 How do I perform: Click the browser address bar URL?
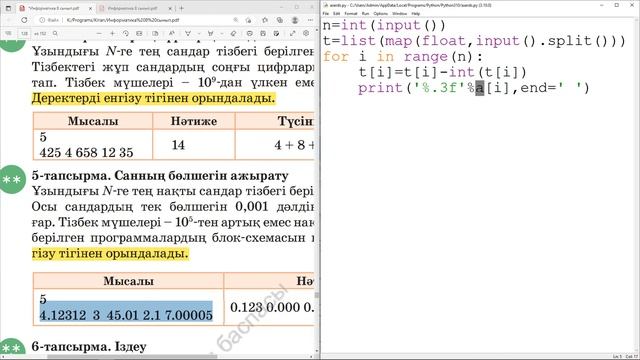(x=123, y=20)
